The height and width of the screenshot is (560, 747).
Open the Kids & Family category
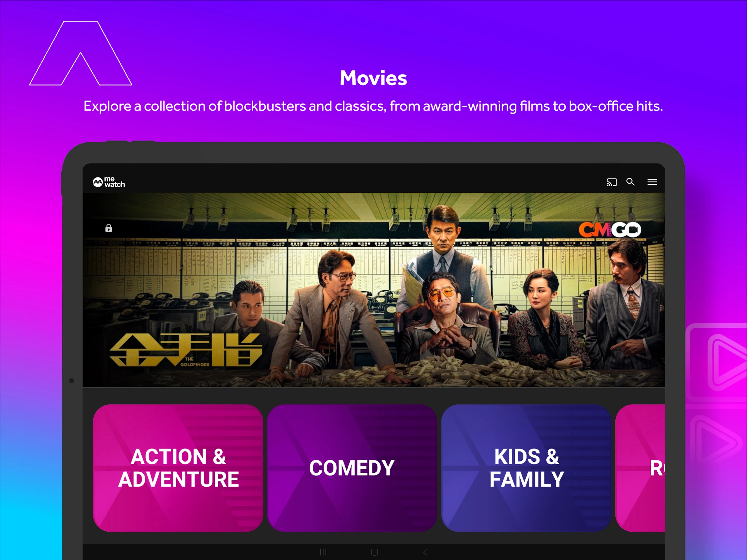coord(526,468)
